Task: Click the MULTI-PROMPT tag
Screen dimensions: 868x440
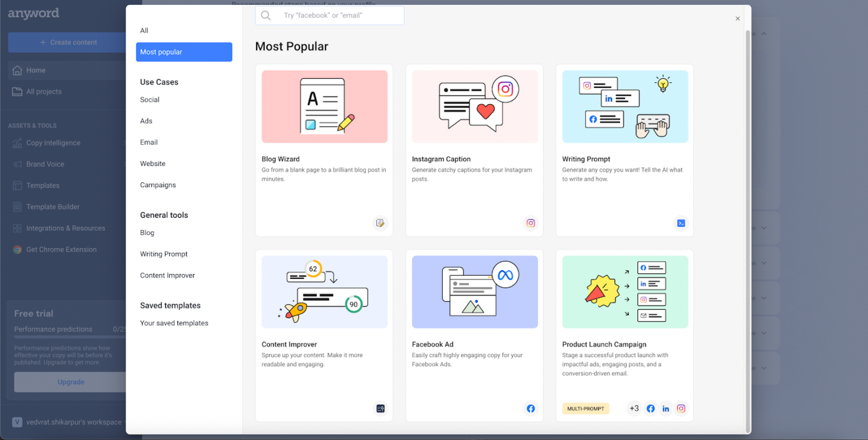Action: tap(586, 408)
